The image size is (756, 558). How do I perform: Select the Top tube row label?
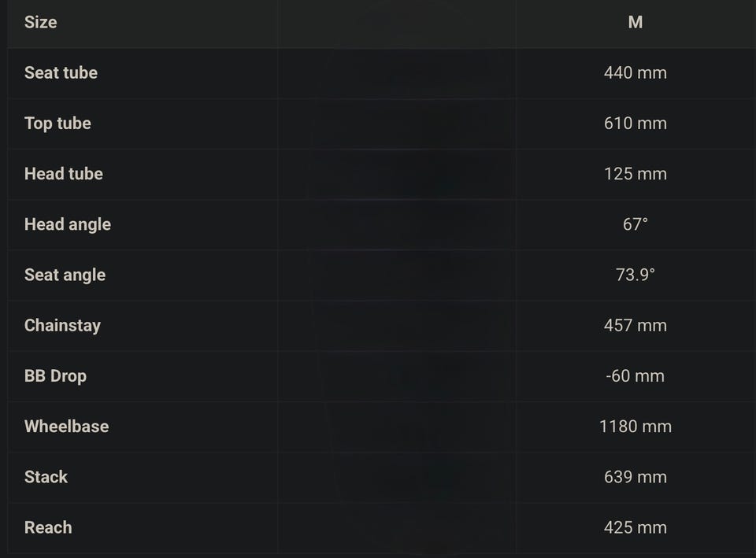(57, 123)
